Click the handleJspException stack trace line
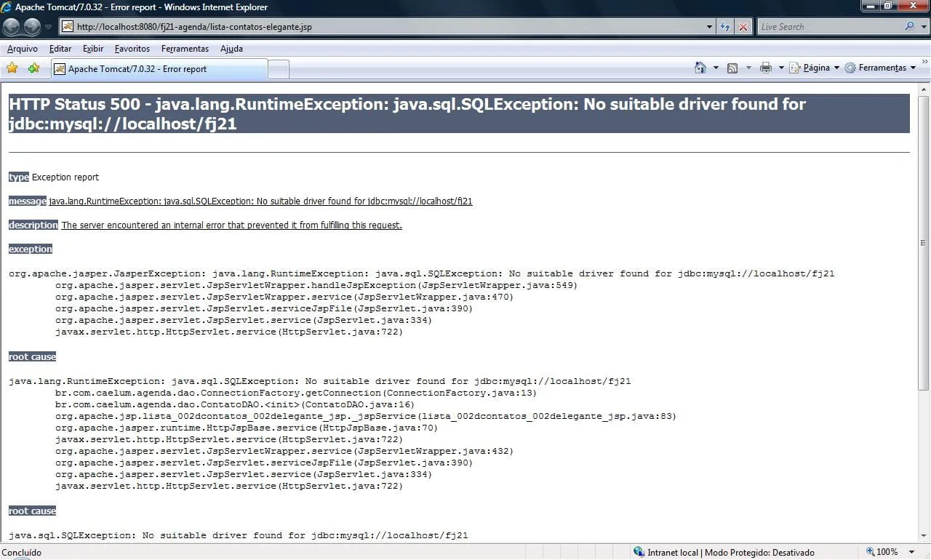 316,285
